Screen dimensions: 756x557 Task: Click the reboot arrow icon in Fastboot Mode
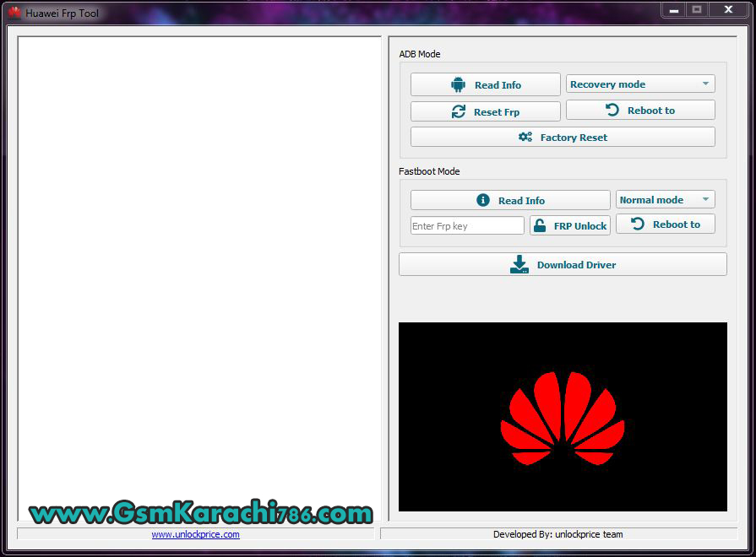coord(638,224)
